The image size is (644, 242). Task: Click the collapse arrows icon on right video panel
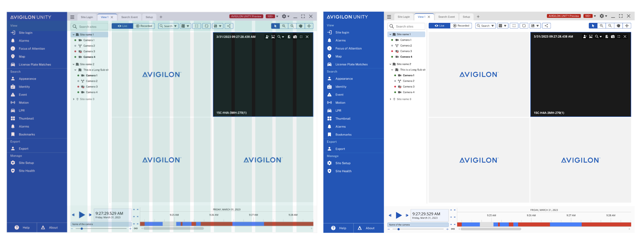(x=619, y=37)
